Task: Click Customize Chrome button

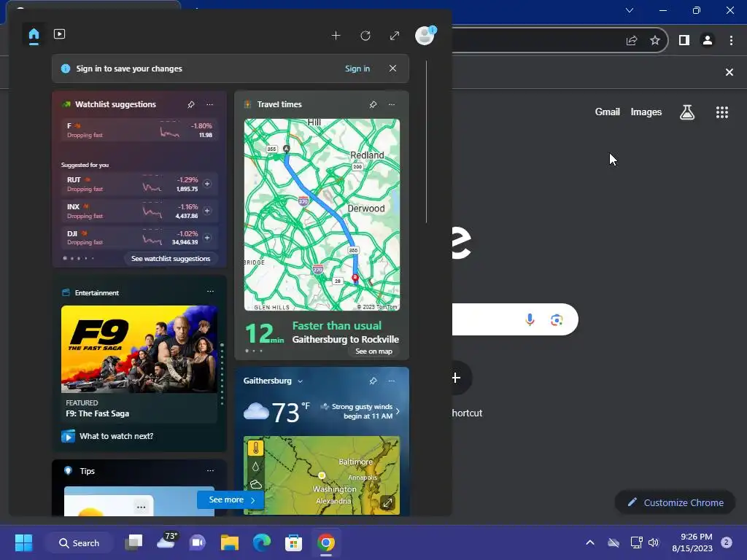Action: coord(676,502)
